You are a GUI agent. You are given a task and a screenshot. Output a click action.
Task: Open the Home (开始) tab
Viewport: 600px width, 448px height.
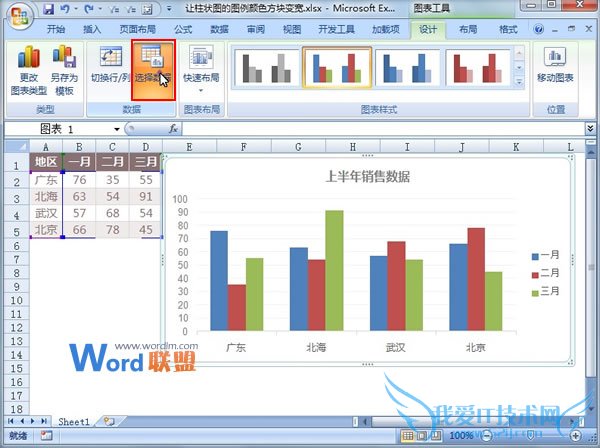[56, 29]
